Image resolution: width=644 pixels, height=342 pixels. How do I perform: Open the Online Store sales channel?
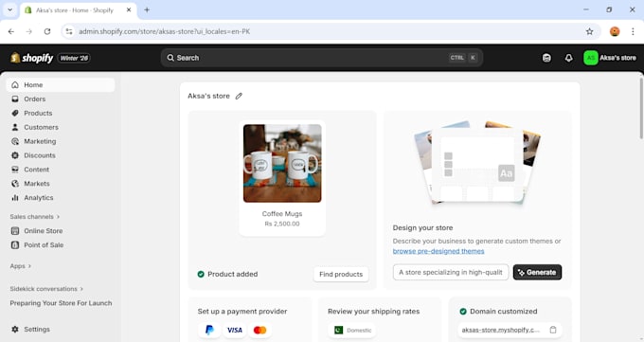tap(44, 231)
